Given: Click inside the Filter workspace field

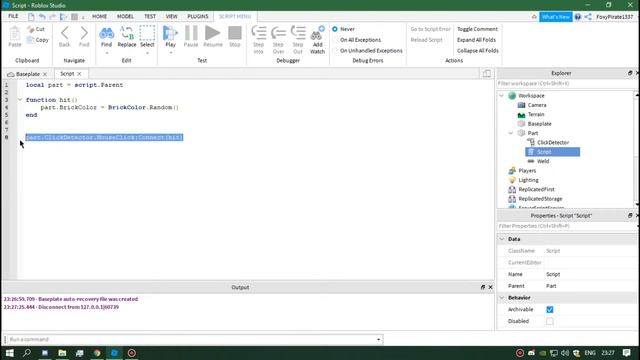Looking at the screenshot, I should [x=565, y=83].
